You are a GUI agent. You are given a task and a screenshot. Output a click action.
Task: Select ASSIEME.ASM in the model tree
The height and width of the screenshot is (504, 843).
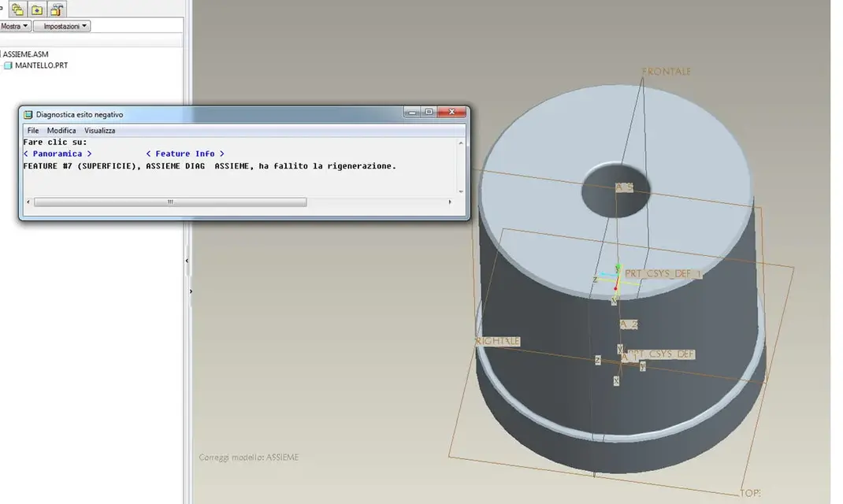[x=25, y=54]
